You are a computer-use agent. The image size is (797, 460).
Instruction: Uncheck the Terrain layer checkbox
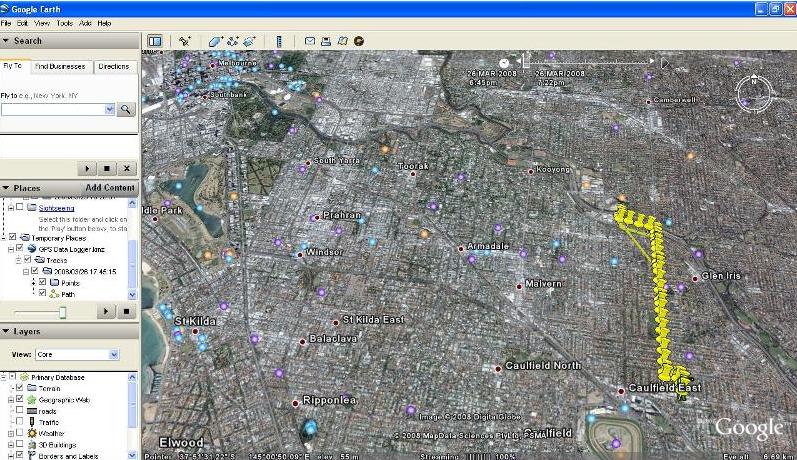[20, 388]
